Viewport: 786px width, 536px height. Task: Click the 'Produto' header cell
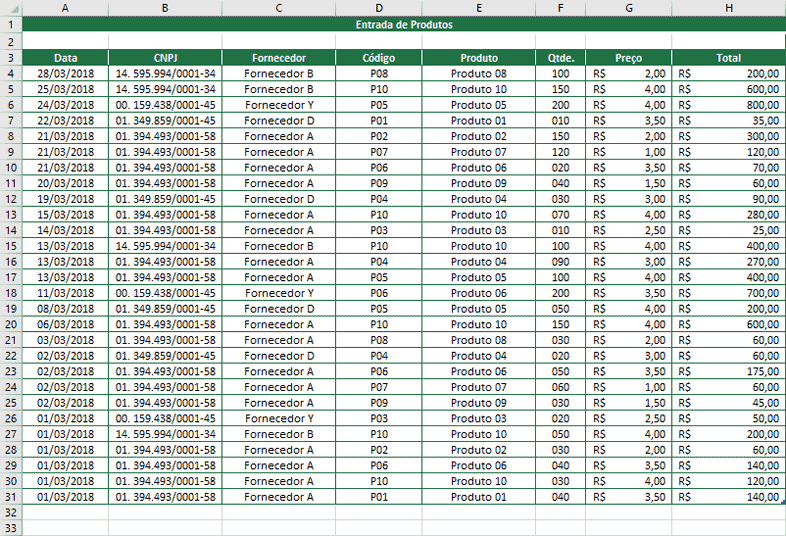pos(479,58)
